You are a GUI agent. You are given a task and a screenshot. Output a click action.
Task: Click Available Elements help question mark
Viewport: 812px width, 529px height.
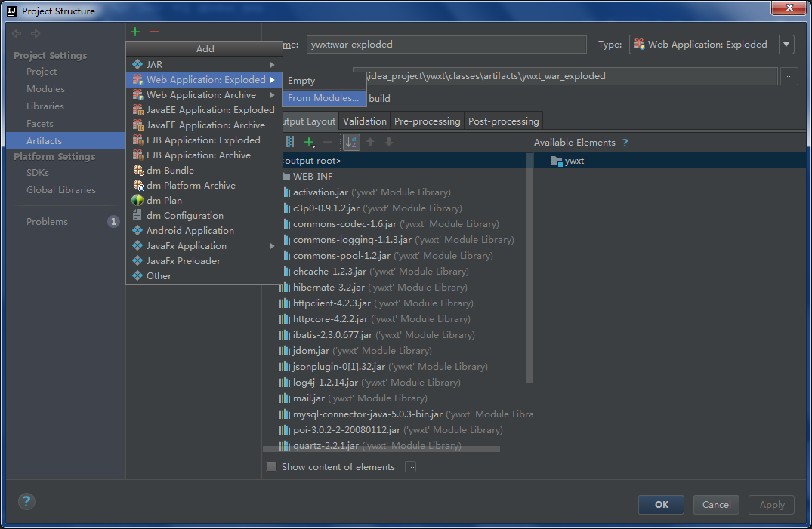point(625,143)
